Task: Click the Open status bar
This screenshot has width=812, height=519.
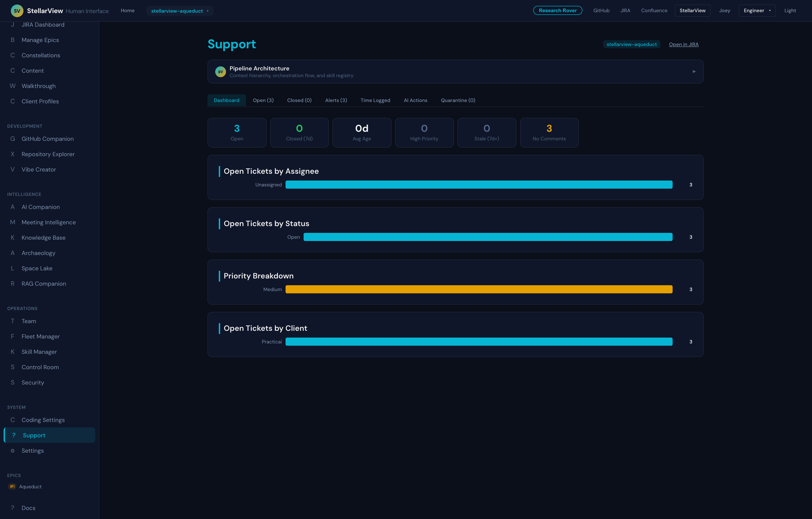Action: (488, 237)
